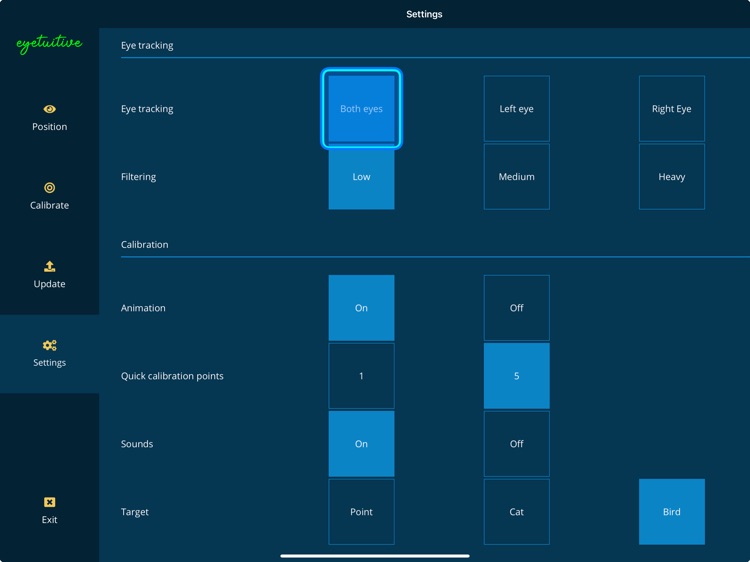750x562 pixels.
Task: Select Point as calibration target
Action: pyautogui.click(x=361, y=511)
